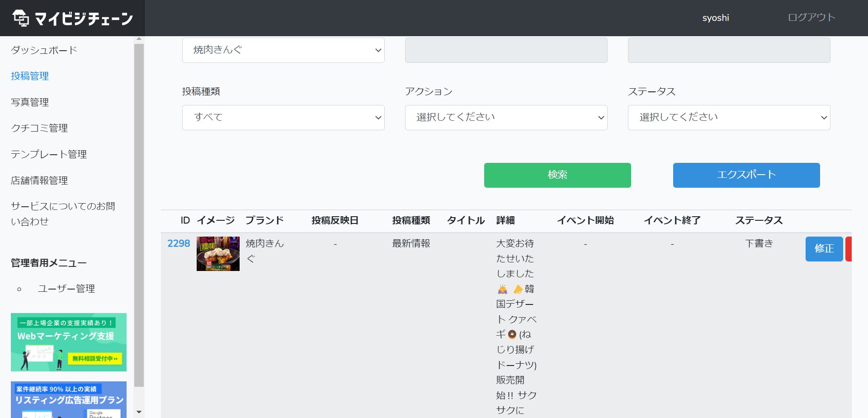Screen dimensions: 868x418
Task: Expand the 投稿種類 dropdown showing すべて
Action: pyautogui.click(x=283, y=118)
